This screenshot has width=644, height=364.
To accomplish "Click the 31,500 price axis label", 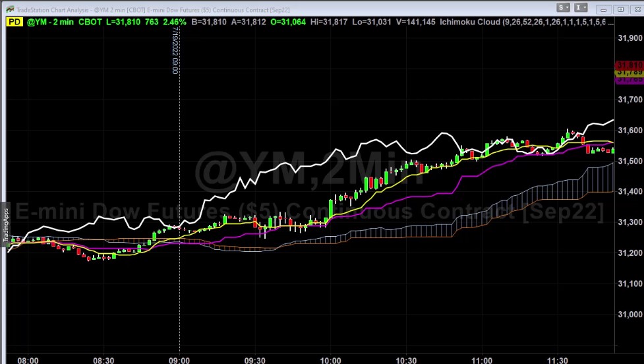I will tap(630, 161).
